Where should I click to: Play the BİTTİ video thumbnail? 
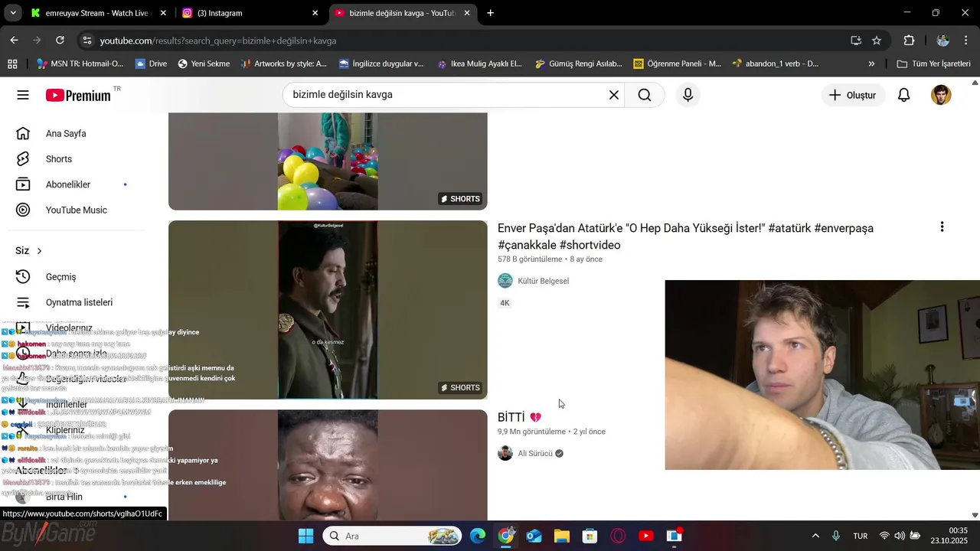pyautogui.click(x=328, y=465)
